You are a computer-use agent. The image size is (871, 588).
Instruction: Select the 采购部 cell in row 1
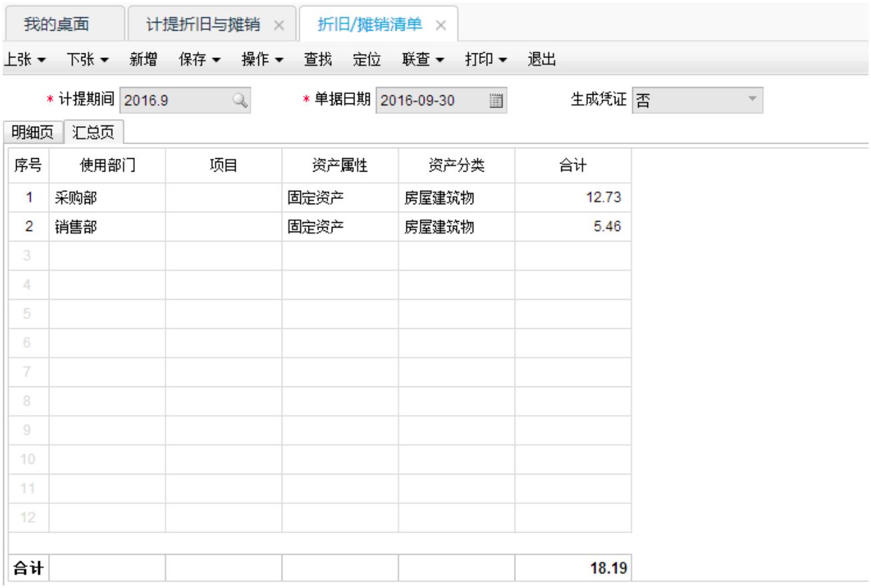pos(107,198)
